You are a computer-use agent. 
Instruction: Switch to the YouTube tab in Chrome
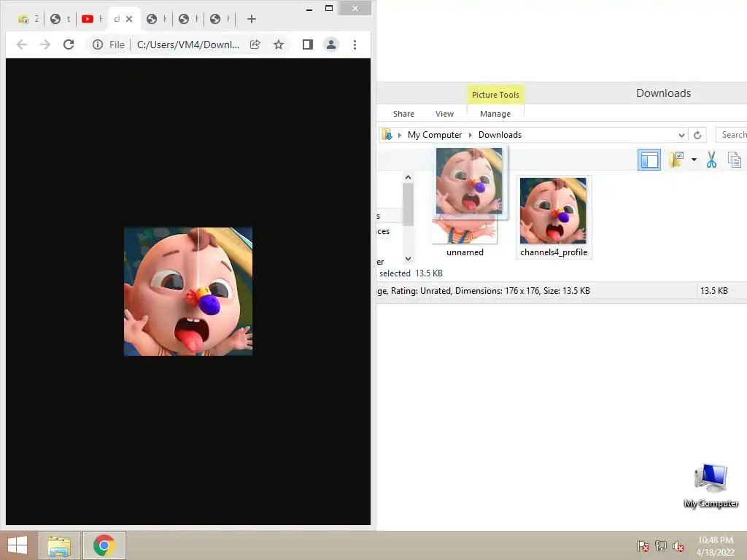[x=93, y=19]
